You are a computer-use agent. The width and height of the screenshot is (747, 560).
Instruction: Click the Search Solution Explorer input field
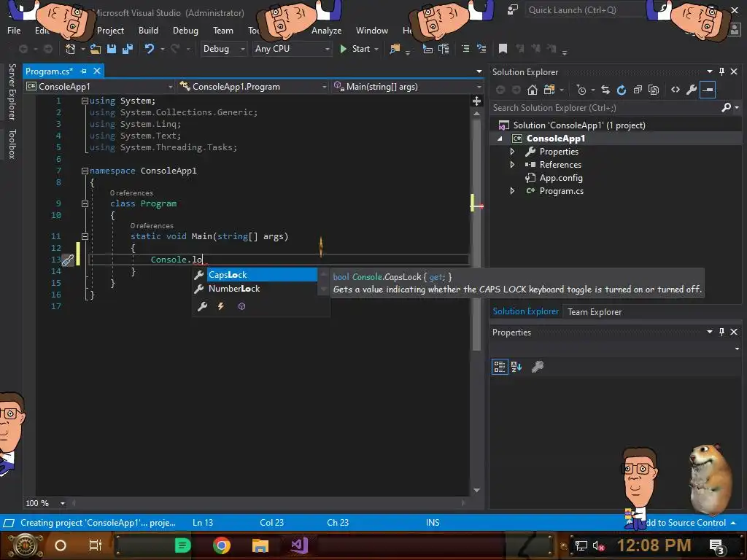[x=605, y=108]
